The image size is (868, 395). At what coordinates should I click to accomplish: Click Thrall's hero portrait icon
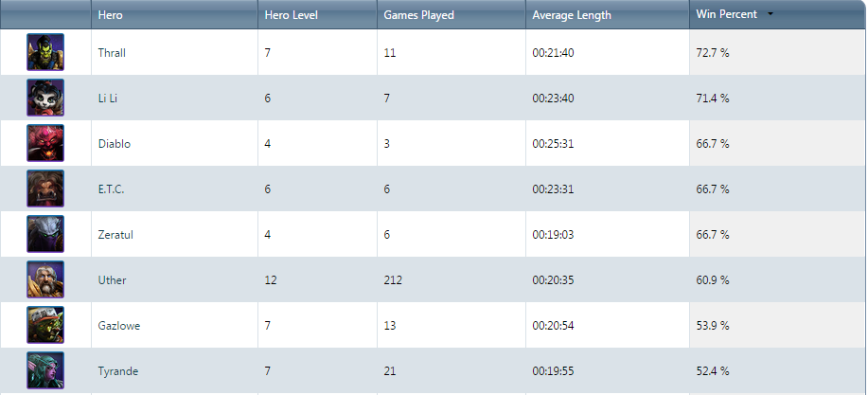click(x=45, y=52)
